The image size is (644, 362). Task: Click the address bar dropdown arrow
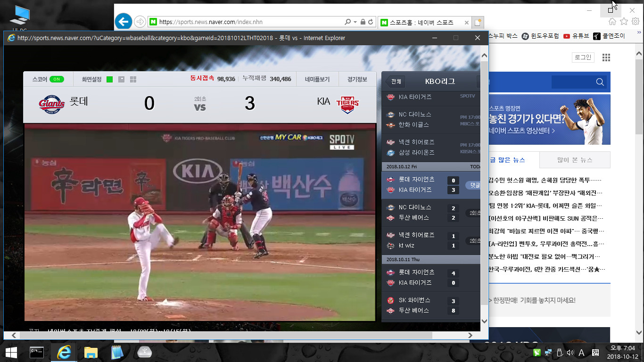pyautogui.click(x=355, y=22)
